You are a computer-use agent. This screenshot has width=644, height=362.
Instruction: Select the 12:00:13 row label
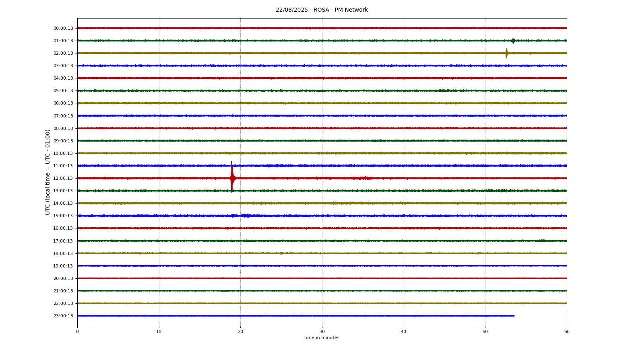point(63,178)
